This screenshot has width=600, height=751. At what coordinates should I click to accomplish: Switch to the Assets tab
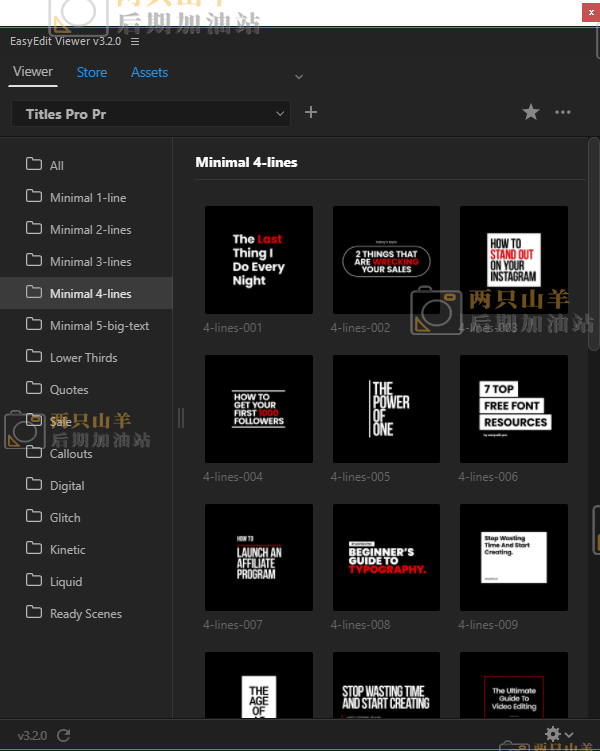[149, 72]
